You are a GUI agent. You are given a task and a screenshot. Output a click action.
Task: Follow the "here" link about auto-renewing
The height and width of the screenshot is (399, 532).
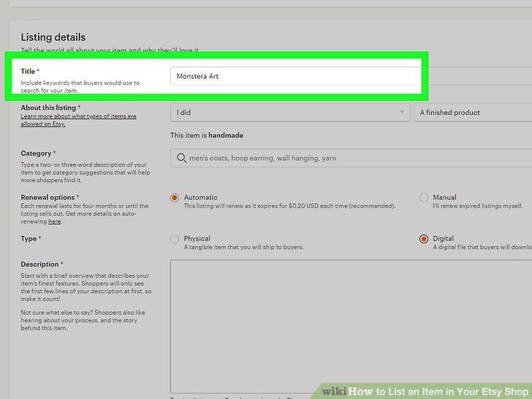(54, 221)
